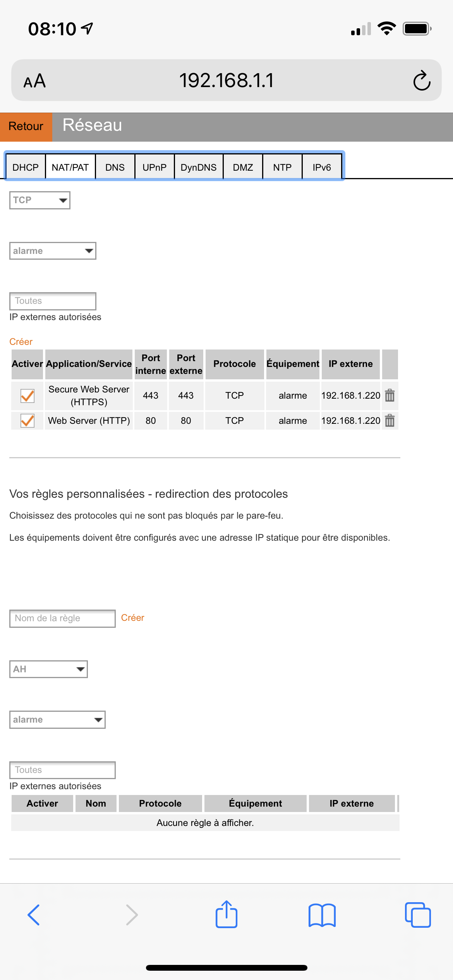
Task: Delete the Secure Web Server HTTPS rule
Action: [x=390, y=395]
